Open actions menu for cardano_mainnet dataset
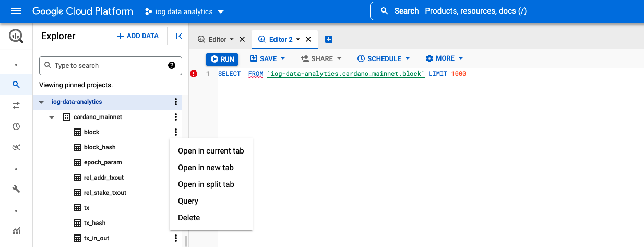Screen dimensions: 644x247 click(x=176, y=117)
